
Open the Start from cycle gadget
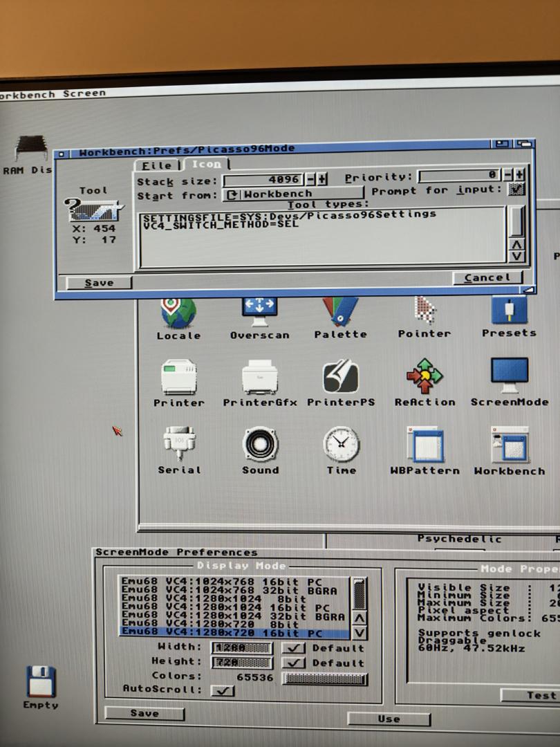(293, 194)
